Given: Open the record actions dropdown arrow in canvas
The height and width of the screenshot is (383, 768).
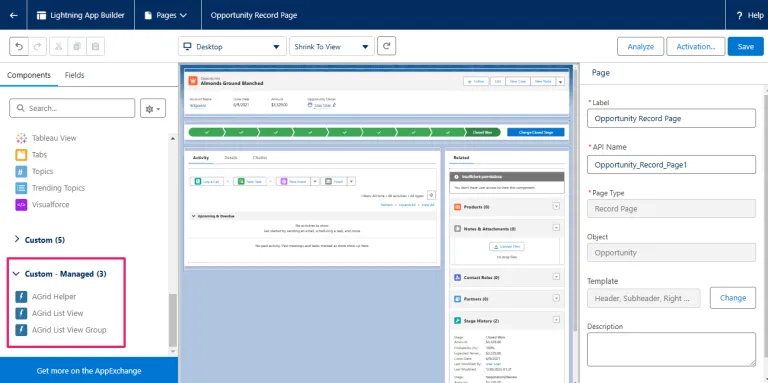Looking at the screenshot, I should click(560, 81).
